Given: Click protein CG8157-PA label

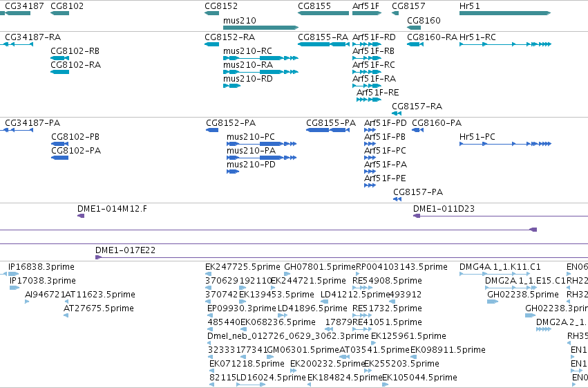Looking at the screenshot, I should (x=418, y=192).
